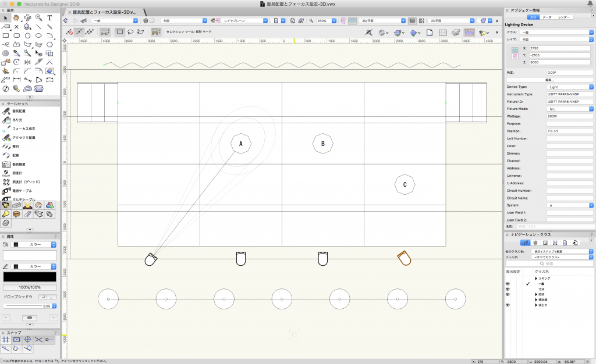
Task: Switch to the データ tab
Action: [x=547, y=17]
